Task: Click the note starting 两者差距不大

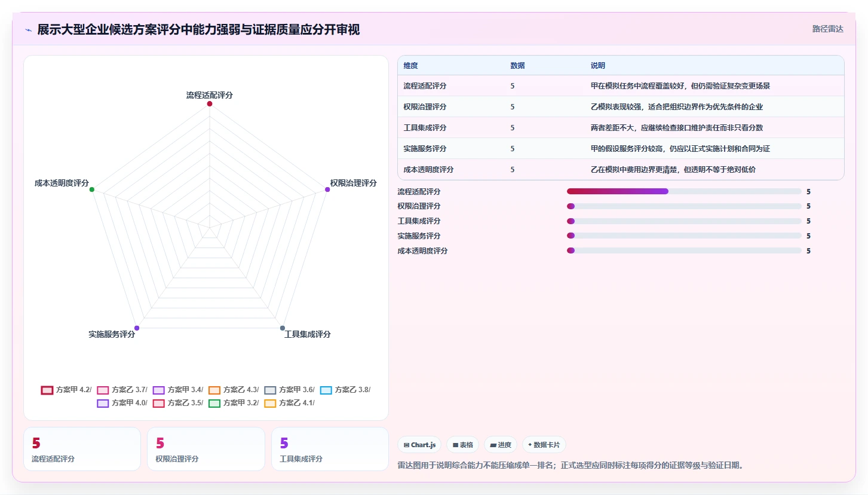Action: coord(677,127)
